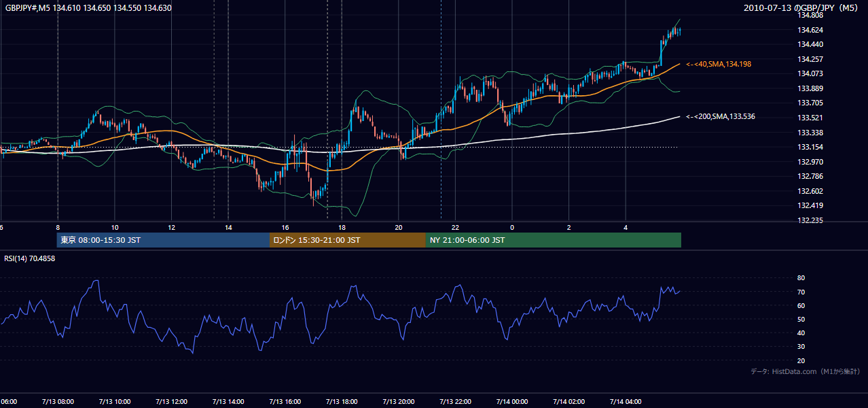Click the 7/13 10:00 date axis label
Image resolution: width=868 pixels, height=408 pixels.
(x=114, y=401)
